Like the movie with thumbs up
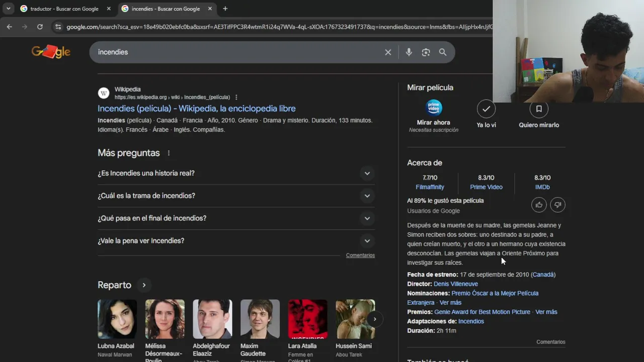644x362 pixels. pyautogui.click(x=539, y=205)
